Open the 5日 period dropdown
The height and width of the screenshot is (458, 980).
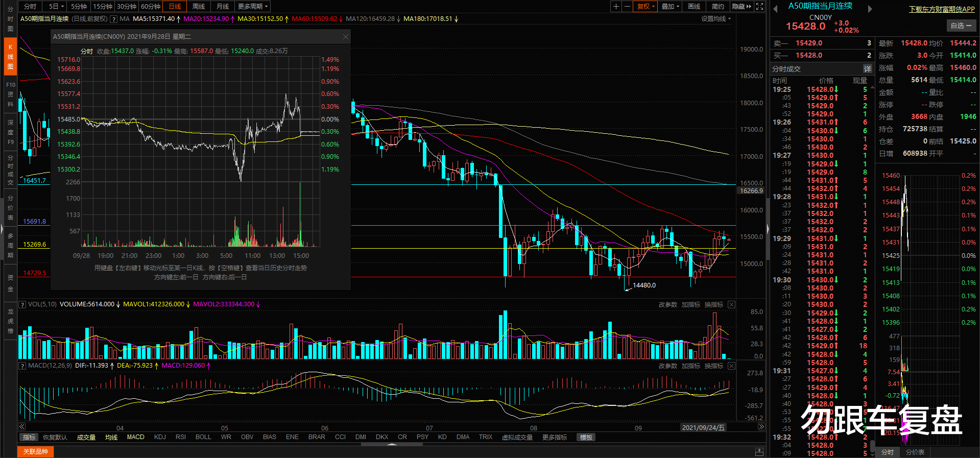click(x=56, y=6)
